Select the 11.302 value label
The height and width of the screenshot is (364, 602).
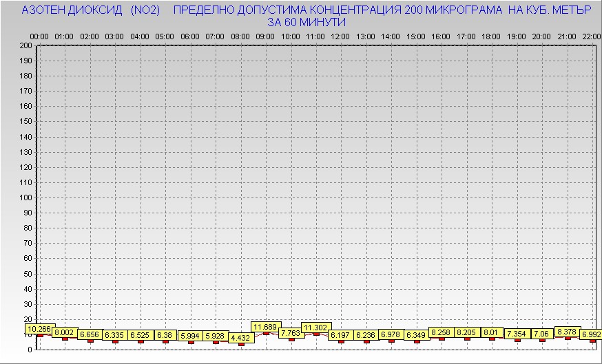point(316,328)
